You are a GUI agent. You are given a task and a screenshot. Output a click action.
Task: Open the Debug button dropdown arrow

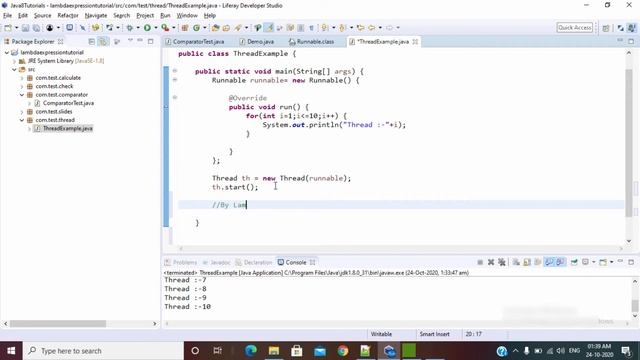[138, 28]
